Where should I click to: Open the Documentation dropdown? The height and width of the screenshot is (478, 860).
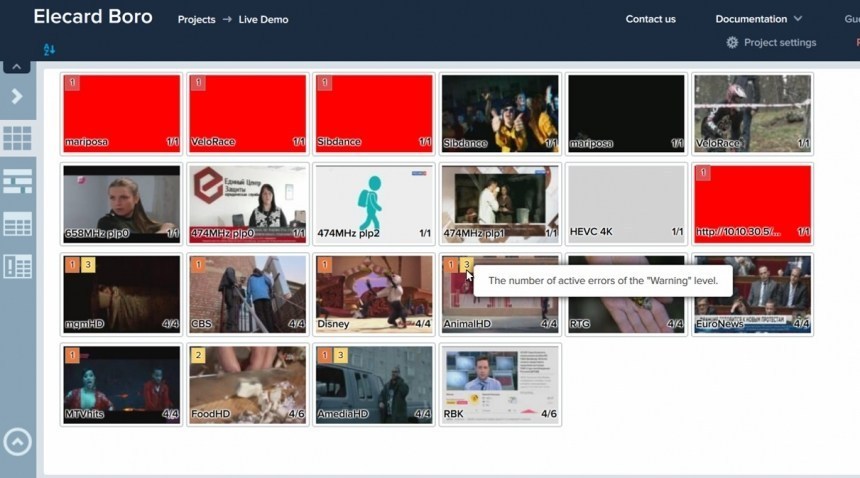point(759,19)
